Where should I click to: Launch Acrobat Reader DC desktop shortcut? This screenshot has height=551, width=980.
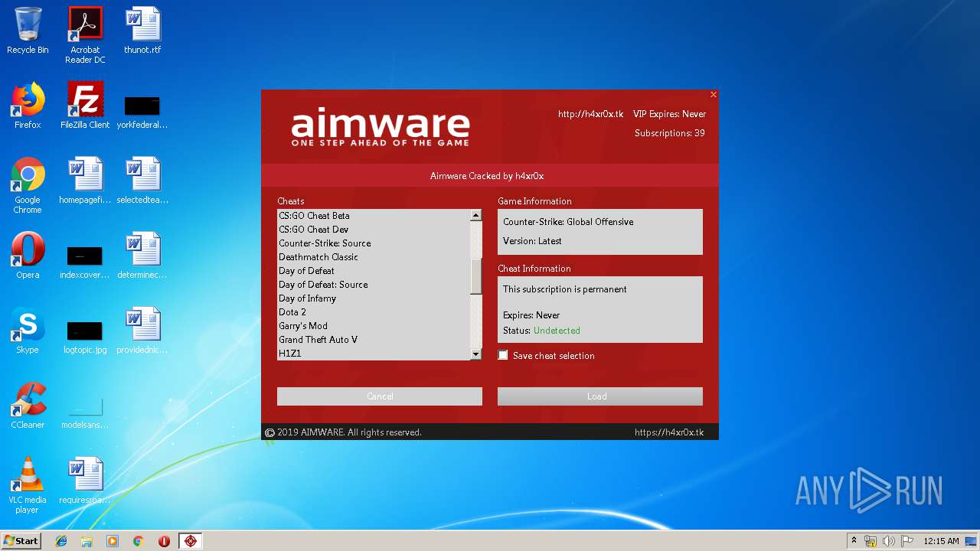tap(85, 35)
